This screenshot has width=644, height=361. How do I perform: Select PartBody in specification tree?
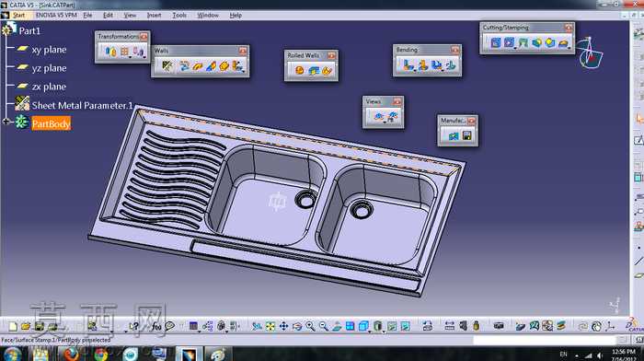click(x=51, y=123)
